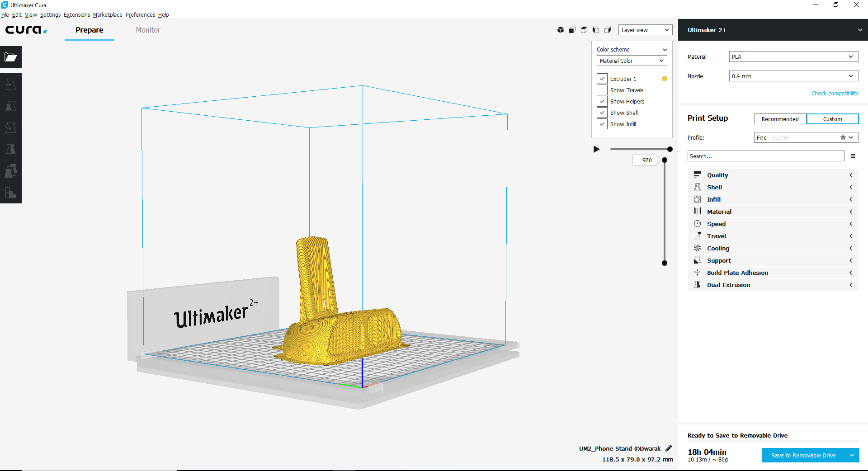
Task: Open the Preferences menu
Action: coord(140,15)
